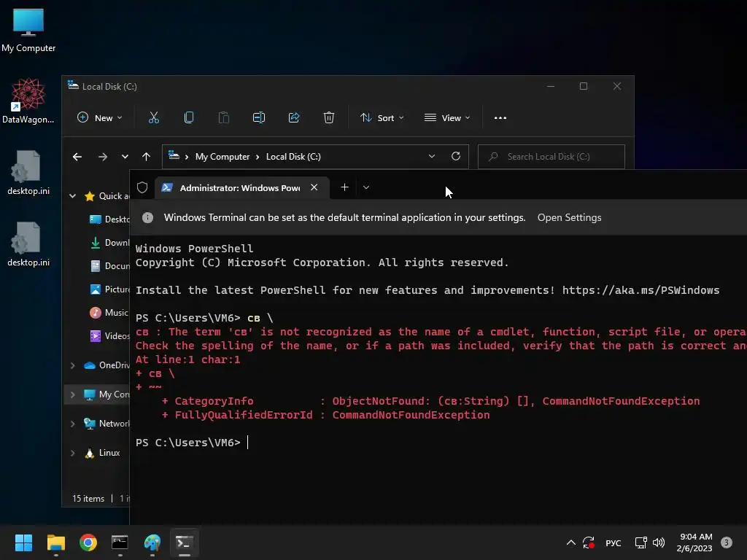This screenshot has height=560, width=747.
Task: Open the Terminal profiles dropdown arrow
Action: coord(366,187)
